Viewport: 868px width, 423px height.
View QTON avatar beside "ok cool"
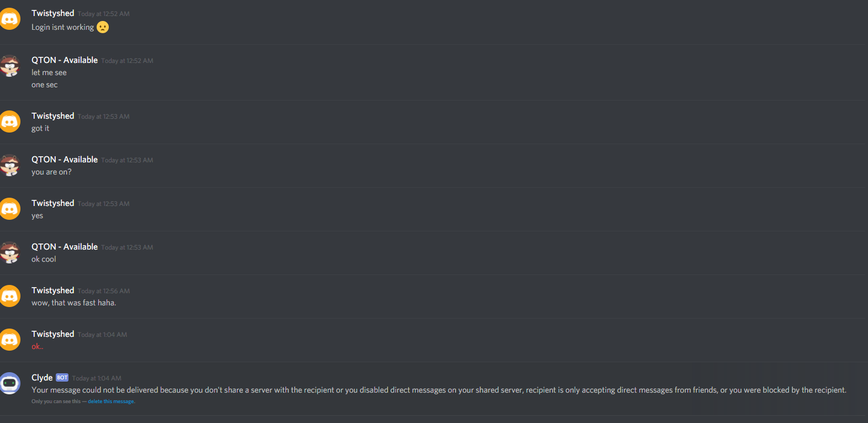(9, 252)
